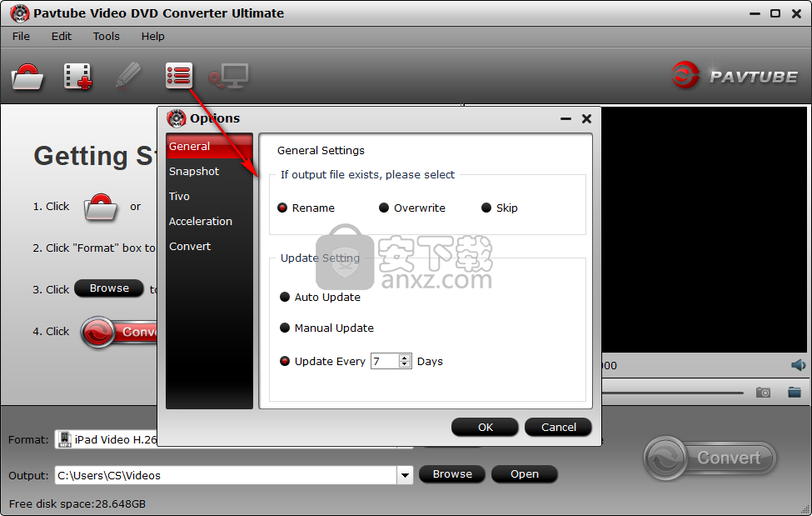Click the folder icon in Getting Started step 1
The height and width of the screenshot is (516, 812).
point(100,207)
